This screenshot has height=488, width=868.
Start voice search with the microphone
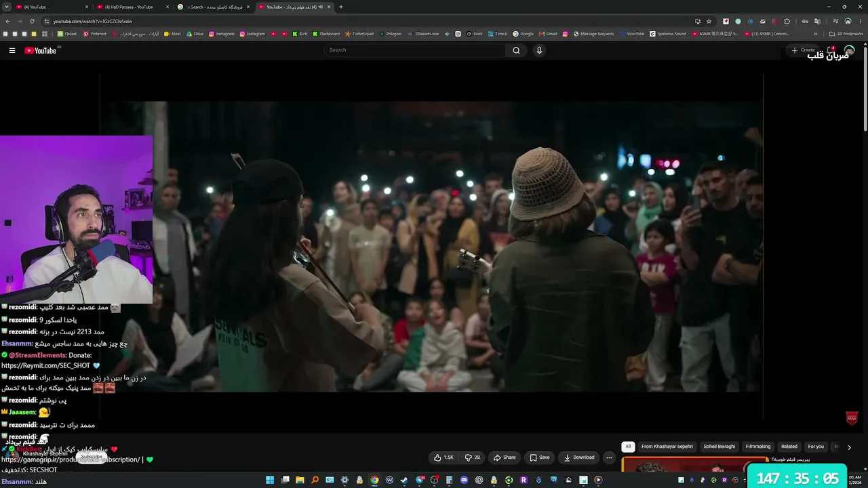tap(539, 50)
